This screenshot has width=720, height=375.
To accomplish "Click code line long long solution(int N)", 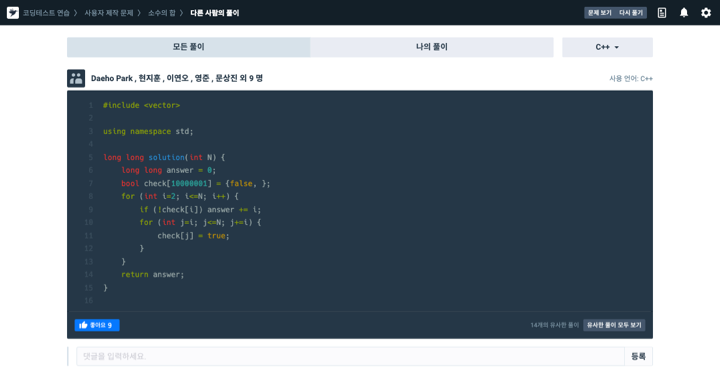I will (164, 157).
